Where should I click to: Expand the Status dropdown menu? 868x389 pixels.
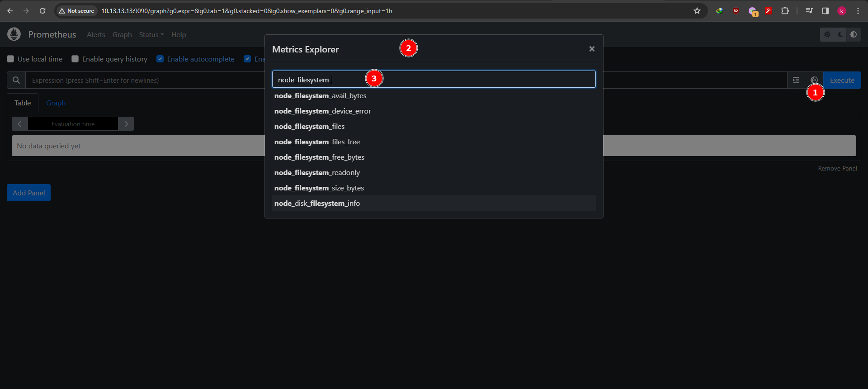point(151,34)
